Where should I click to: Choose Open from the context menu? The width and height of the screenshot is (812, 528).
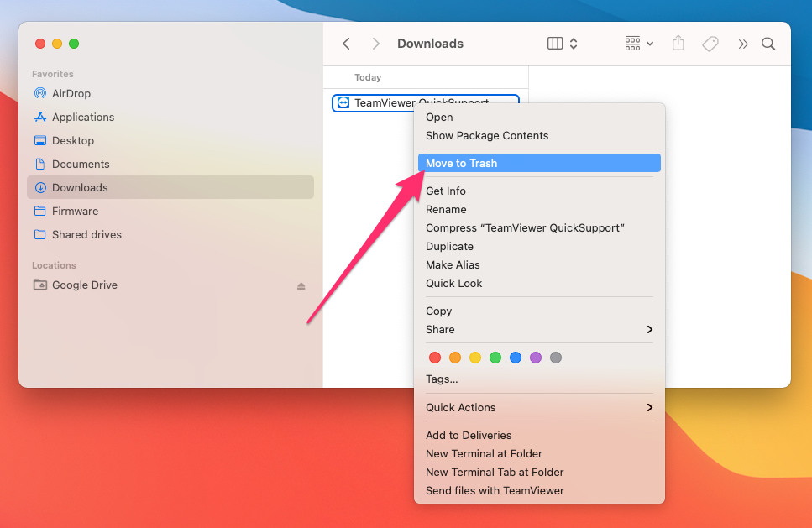[x=539, y=117]
